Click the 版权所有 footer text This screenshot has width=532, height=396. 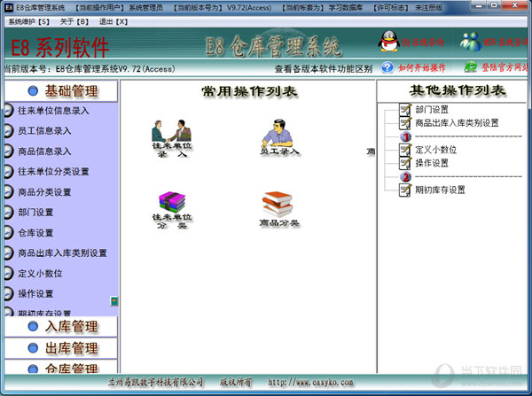236,383
